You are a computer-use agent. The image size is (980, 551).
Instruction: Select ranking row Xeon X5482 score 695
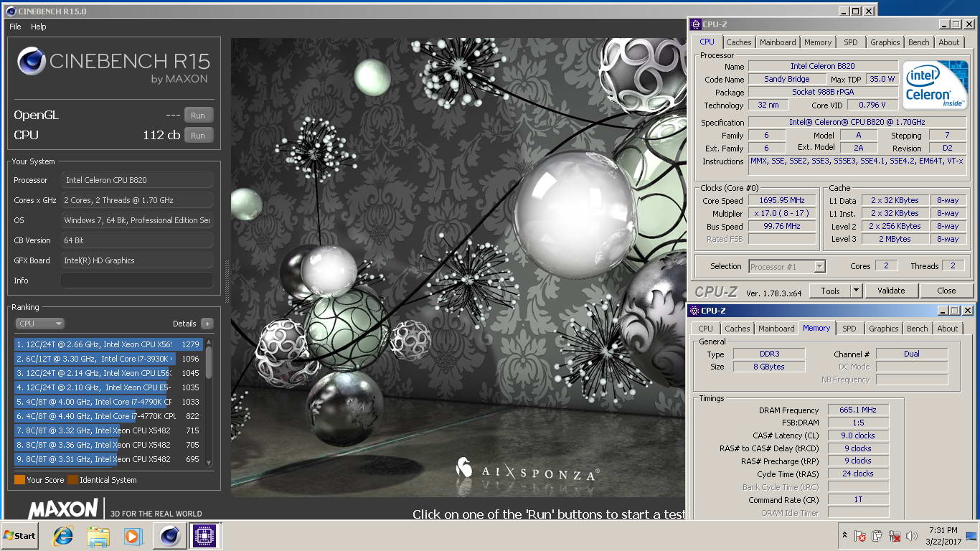(108, 459)
